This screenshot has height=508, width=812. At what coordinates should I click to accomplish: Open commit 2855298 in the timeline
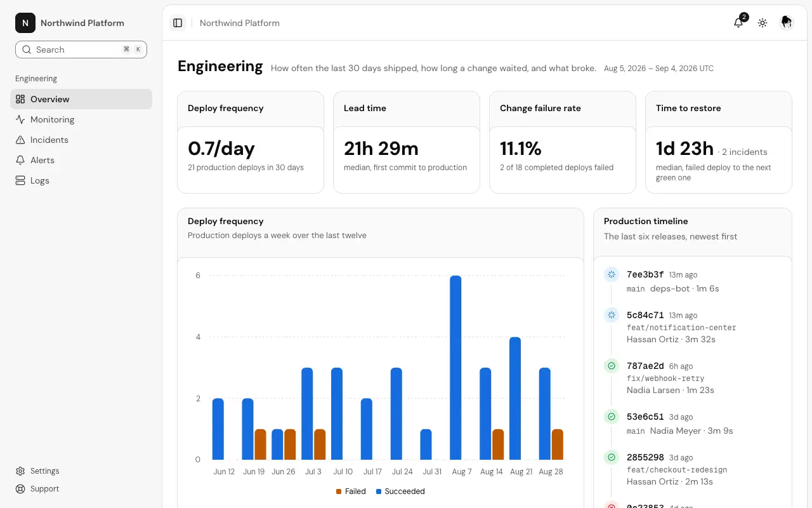(x=645, y=458)
